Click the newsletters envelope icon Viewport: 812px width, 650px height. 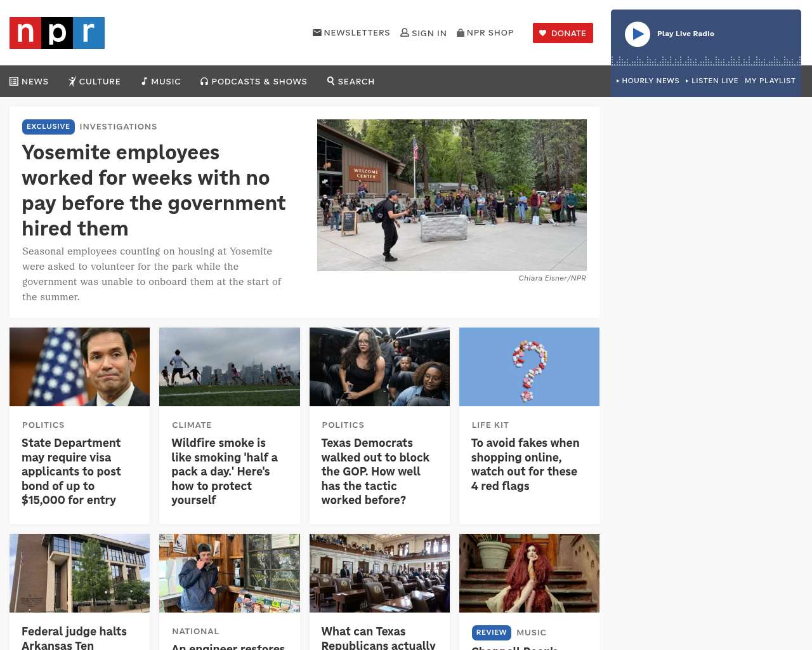[317, 32]
